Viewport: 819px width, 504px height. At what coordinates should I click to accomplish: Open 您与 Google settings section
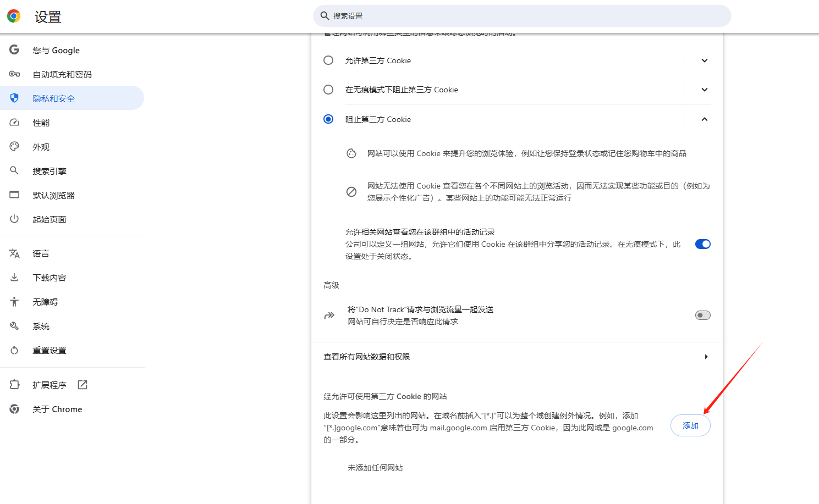[x=72, y=50]
